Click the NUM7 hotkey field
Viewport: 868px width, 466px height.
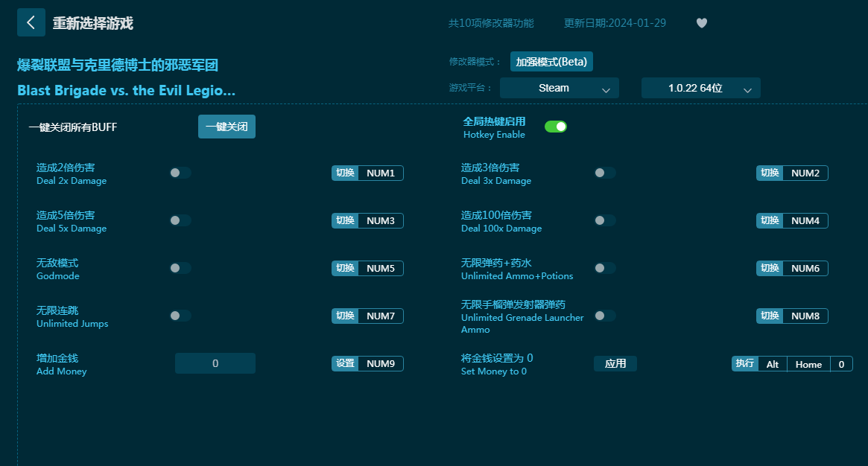coord(381,316)
